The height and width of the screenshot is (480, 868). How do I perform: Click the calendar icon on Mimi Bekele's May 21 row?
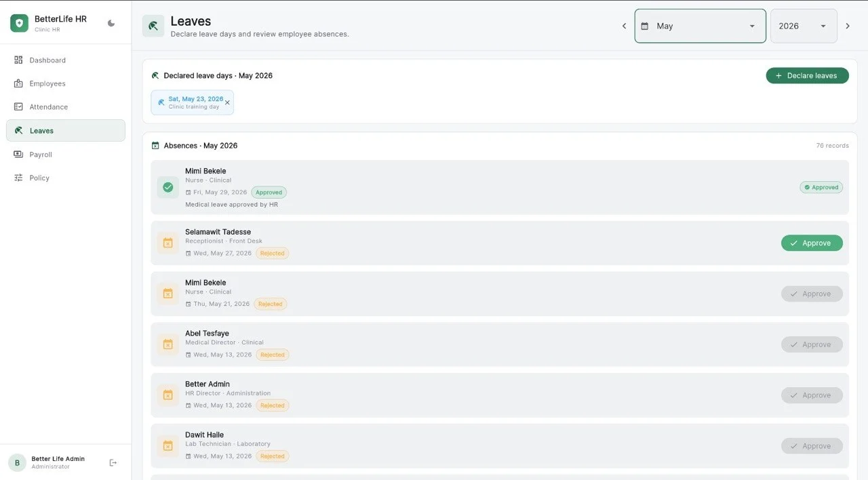tap(168, 294)
